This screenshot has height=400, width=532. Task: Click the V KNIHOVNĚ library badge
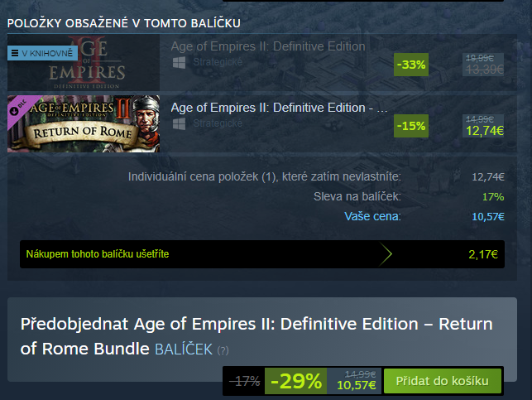pos(41,53)
